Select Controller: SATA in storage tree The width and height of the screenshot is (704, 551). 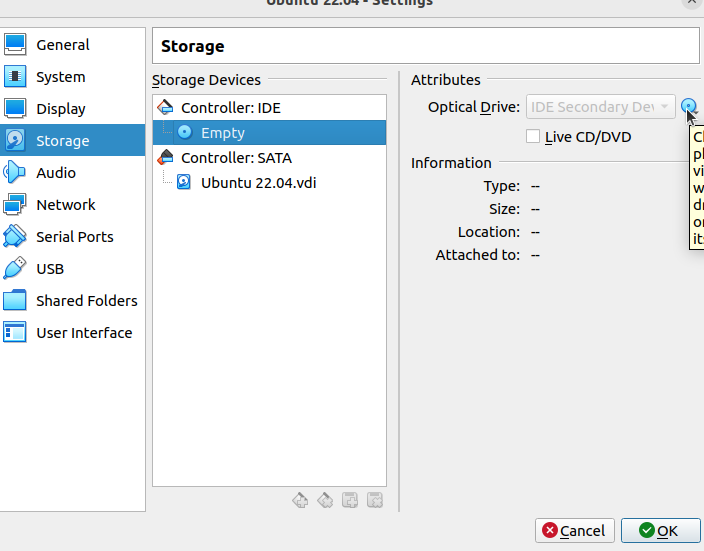coord(269,158)
